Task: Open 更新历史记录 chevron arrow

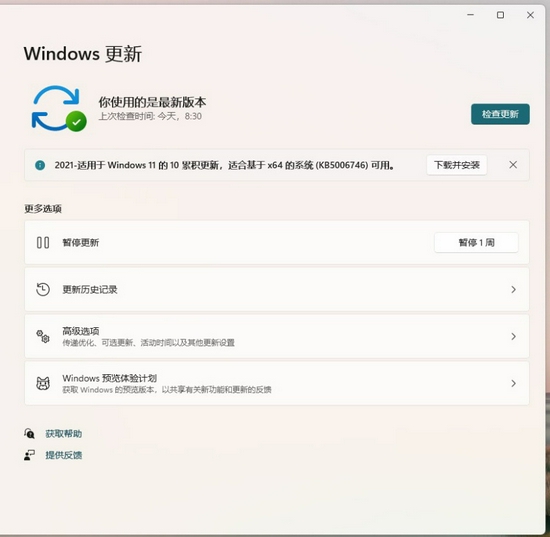Action: click(513, 289)
